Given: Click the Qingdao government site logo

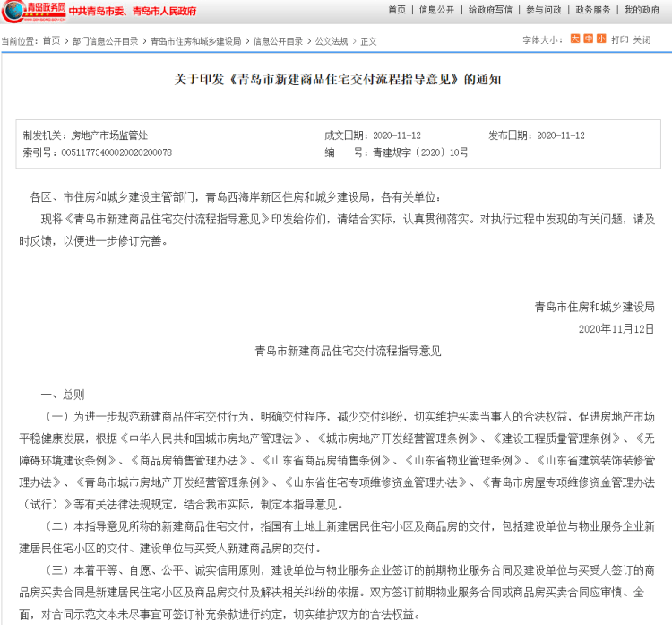Looking at the screenshot, I should [x=34, y=11].
